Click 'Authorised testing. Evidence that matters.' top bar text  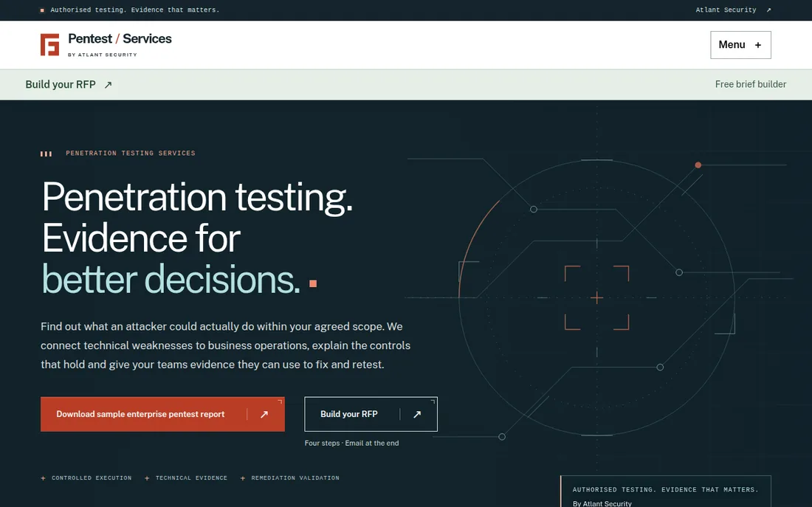pos(134,10)
